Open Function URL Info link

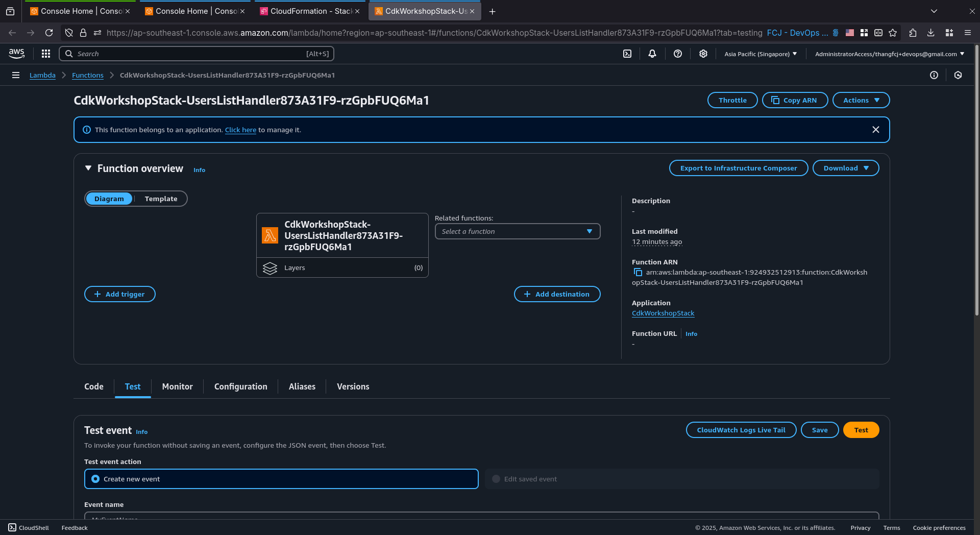pyautogui.click(x=692, y=334)
